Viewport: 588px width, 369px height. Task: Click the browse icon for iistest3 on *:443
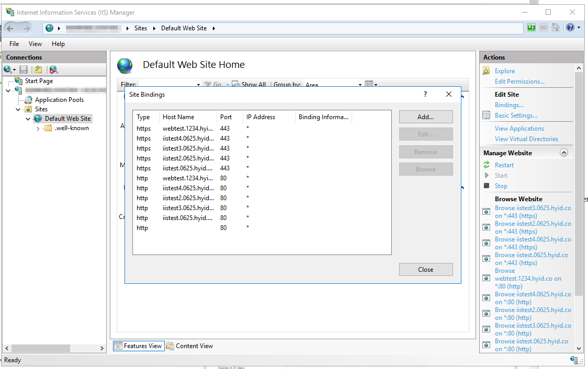click(487, 212)
